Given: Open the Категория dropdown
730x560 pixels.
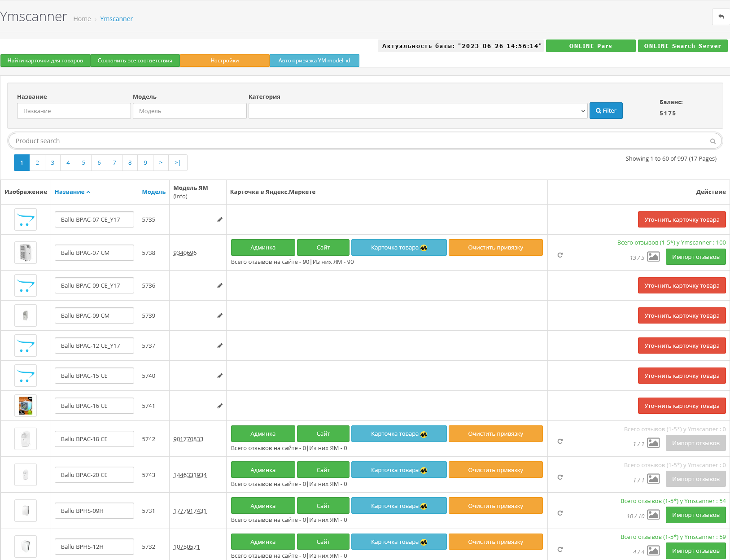Looking at the screenshot, I should coord(418,111).
